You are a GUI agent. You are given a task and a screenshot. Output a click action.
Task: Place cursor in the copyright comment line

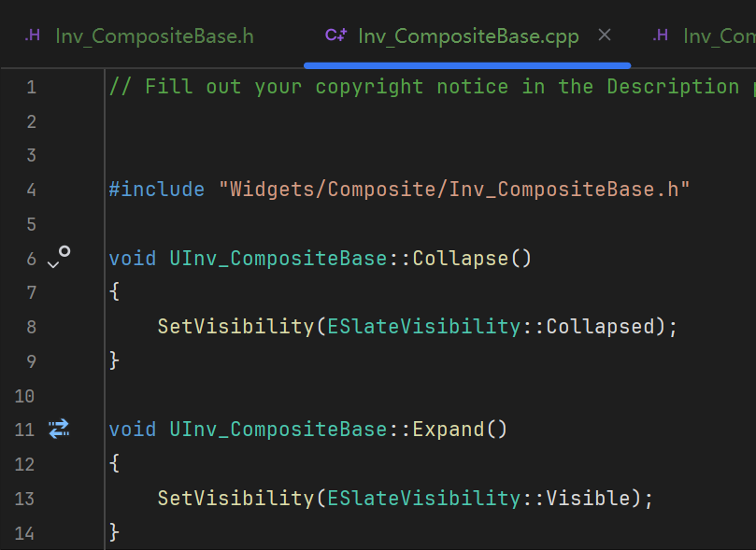tap(431, 87)
